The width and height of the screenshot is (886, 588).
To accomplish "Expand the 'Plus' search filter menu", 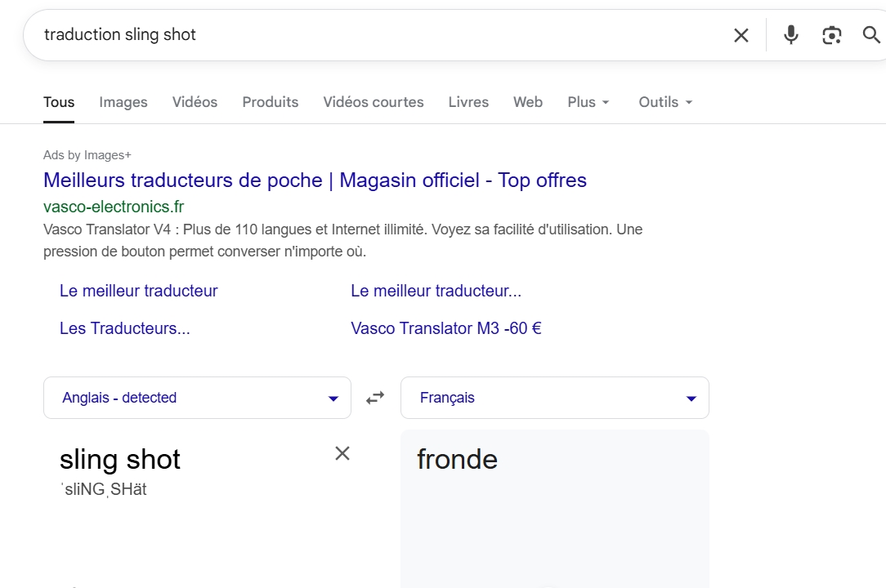I will 588,102.
